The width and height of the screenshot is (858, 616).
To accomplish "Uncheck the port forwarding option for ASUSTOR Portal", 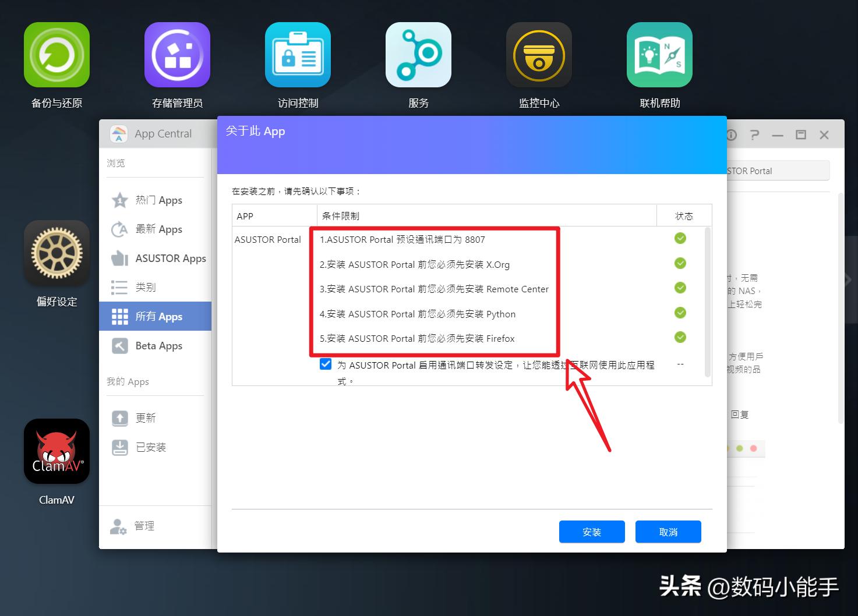I will (326, 364).
